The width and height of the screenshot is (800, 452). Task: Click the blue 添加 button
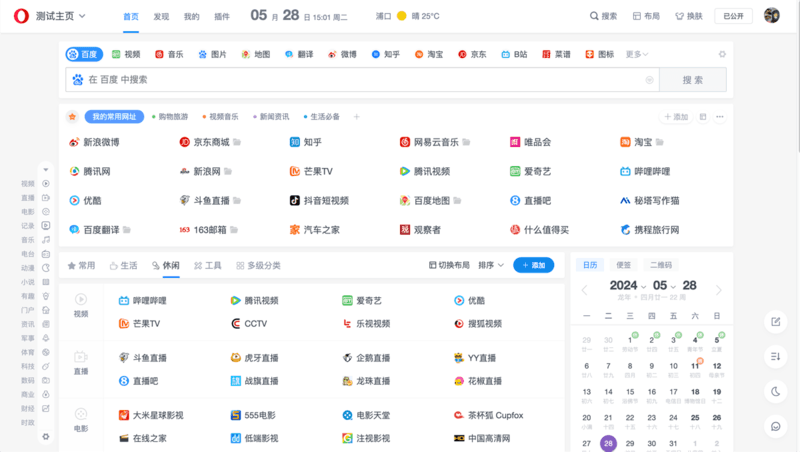coord(534,265)
